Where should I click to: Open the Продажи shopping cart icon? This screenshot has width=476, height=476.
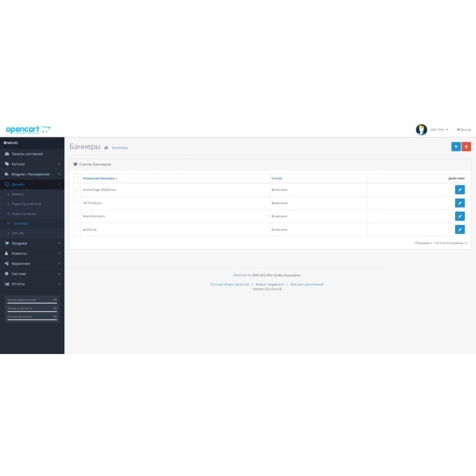[7, 243]
